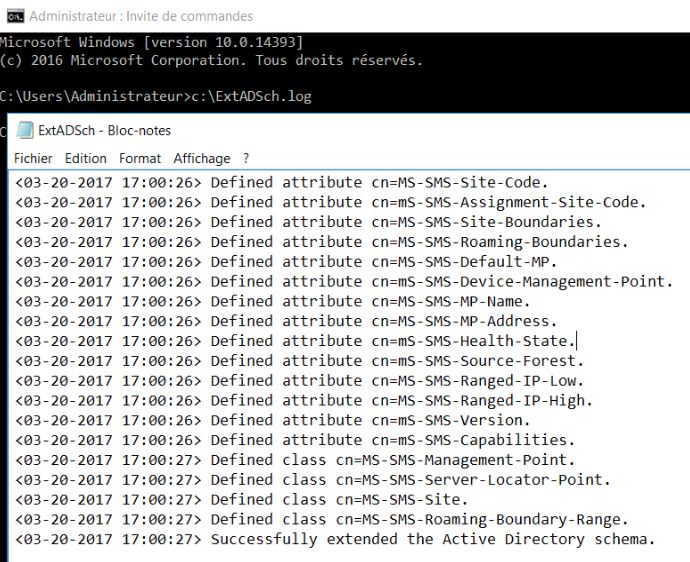Click the Command Prompt icon in title bar
690x562 pixels.
[x=12, y=16]
